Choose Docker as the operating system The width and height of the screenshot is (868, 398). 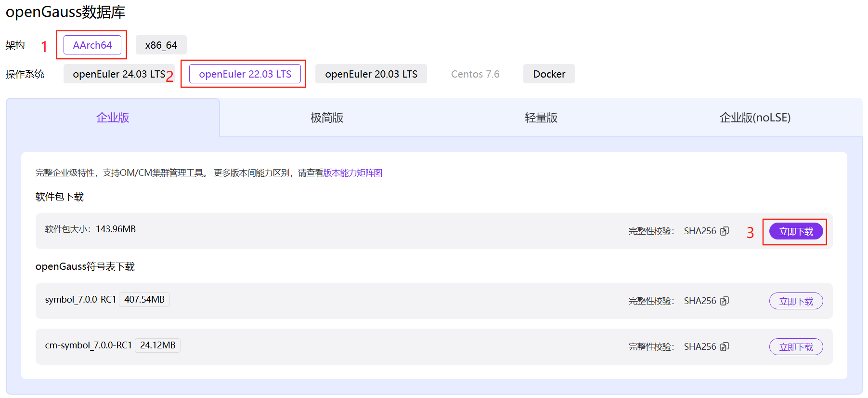tap(549, 74)
